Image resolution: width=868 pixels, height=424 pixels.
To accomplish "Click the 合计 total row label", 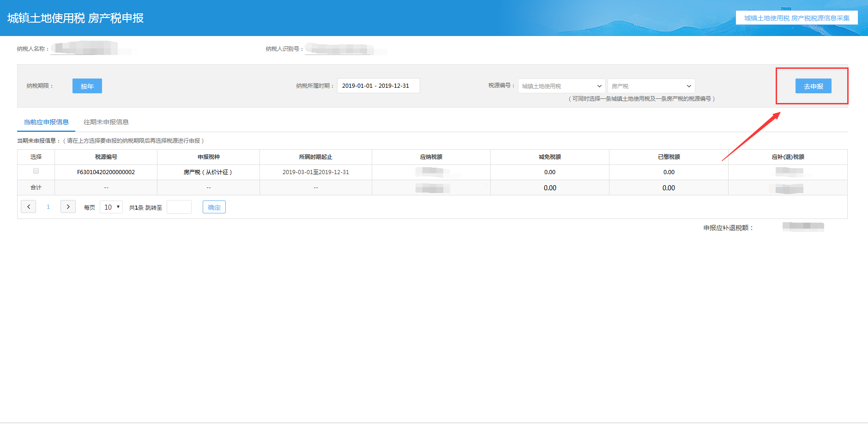I will point(36,187).
